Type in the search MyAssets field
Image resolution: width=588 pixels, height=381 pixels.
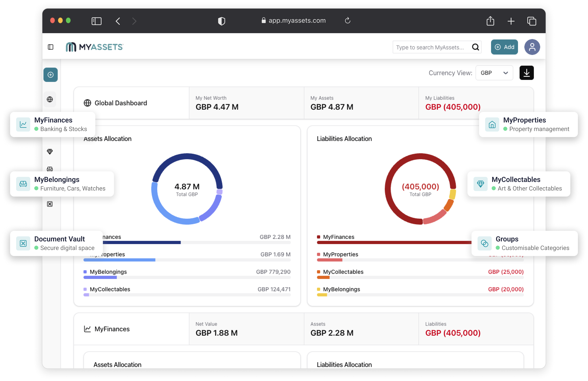click(x=431, y=47)
